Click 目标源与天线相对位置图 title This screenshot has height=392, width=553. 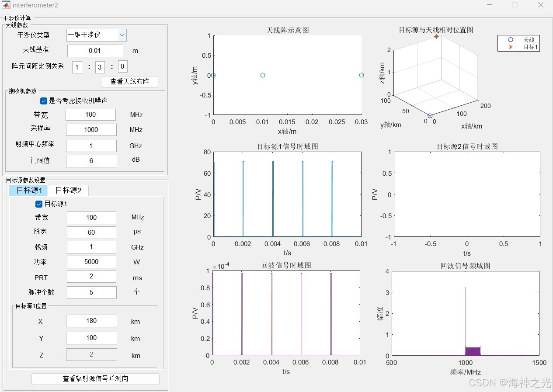pyautogui.click(x=436, y=30)
